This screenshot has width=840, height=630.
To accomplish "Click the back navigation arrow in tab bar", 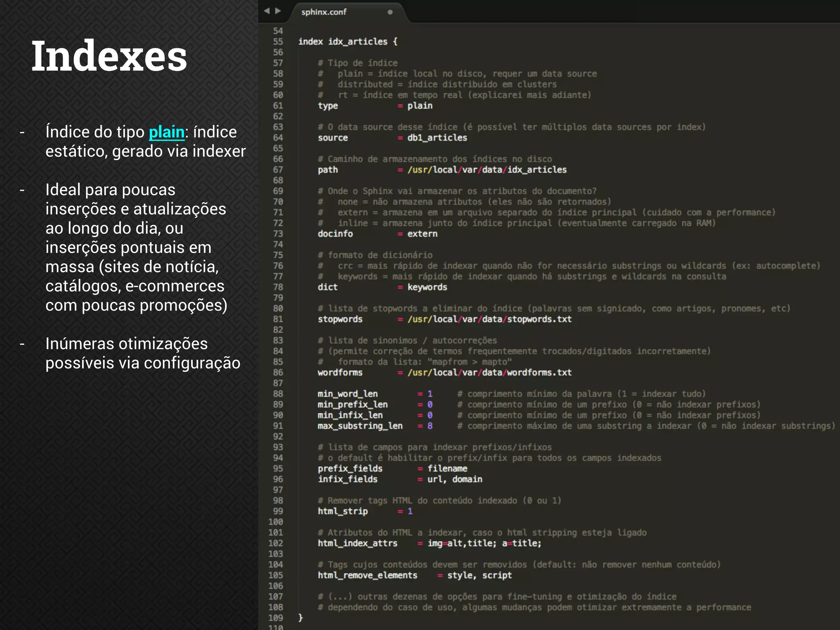I will (267, 11).
